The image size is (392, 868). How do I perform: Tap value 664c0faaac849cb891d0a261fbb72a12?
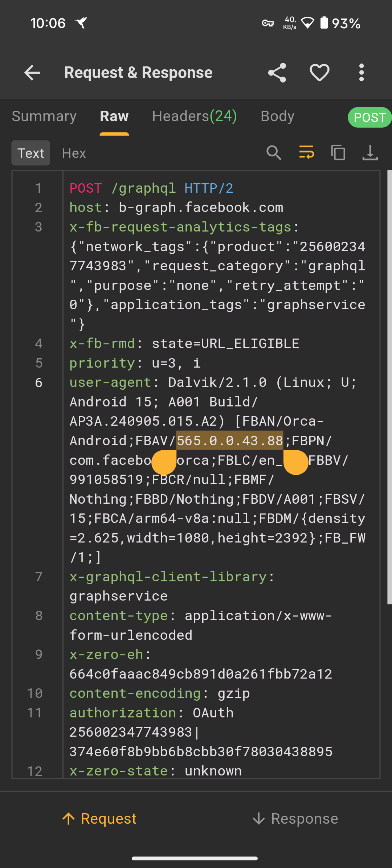(x=201, y=674)
